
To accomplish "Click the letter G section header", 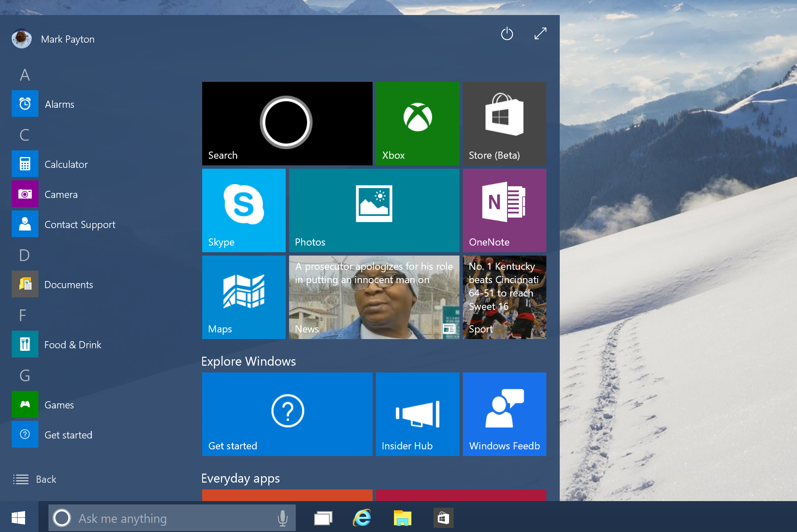I will (x=25, y=375).
